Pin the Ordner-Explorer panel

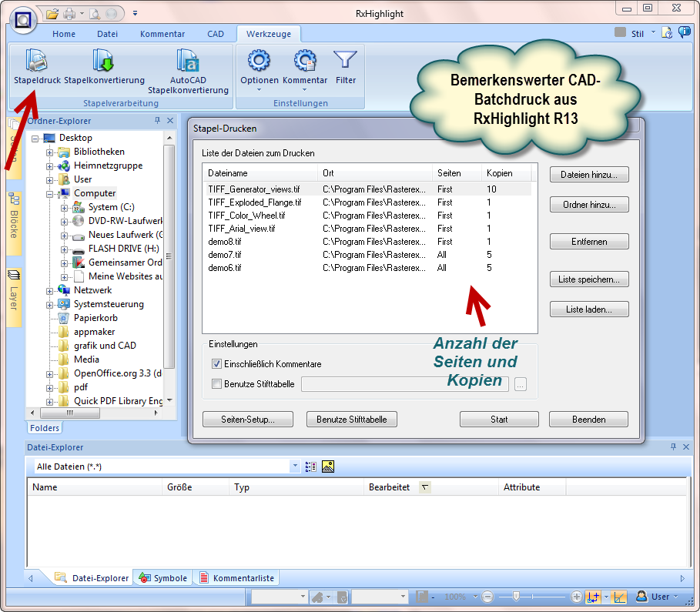click(157, 121)
